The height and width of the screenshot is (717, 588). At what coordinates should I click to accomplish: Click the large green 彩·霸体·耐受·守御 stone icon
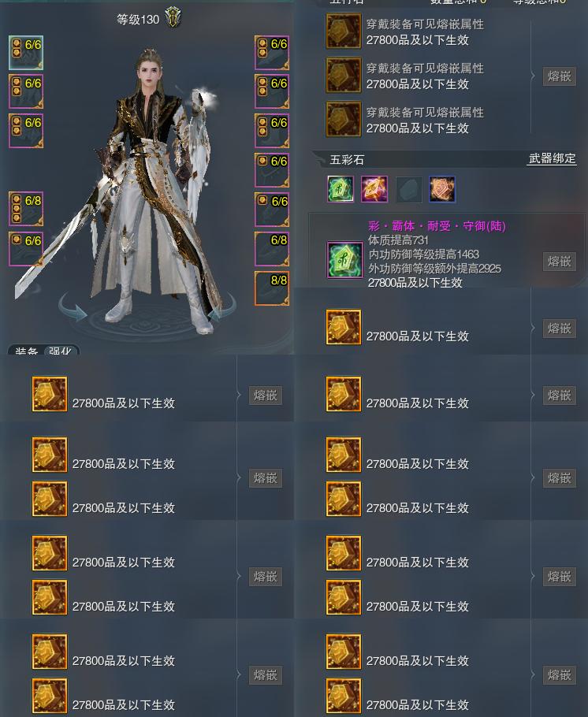click(x=344, y=260)
